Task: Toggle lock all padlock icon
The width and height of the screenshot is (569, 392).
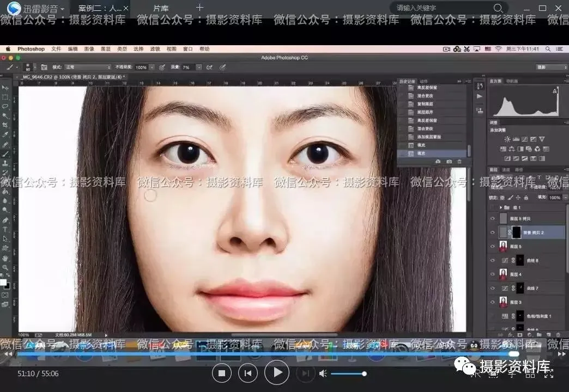Action: (x=526, y=198)
